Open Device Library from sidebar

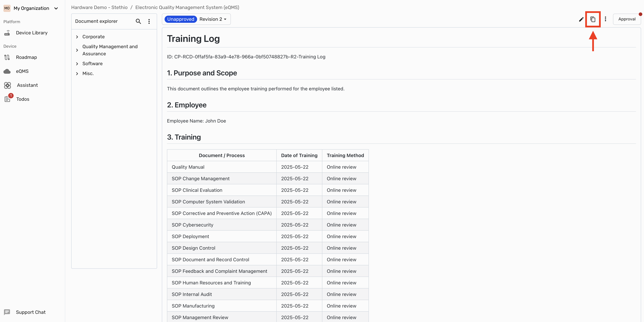[x=32, y=33]
